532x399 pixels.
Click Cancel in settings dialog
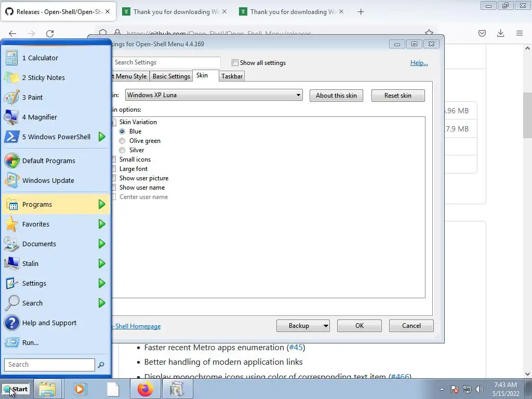[x=411, y=326]
